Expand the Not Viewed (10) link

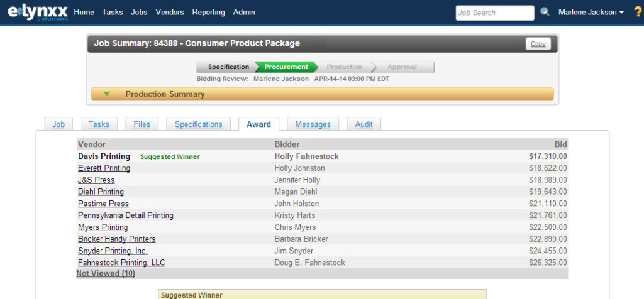(106, 273)
